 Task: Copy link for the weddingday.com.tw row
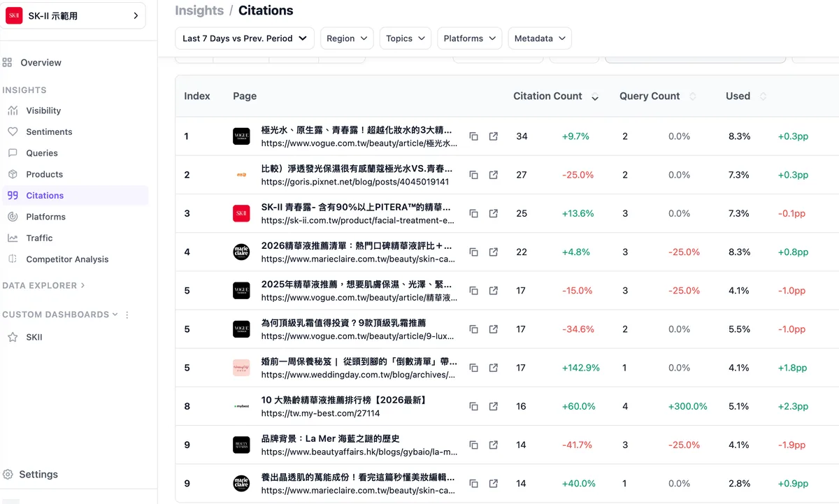[x=473, y=368]
